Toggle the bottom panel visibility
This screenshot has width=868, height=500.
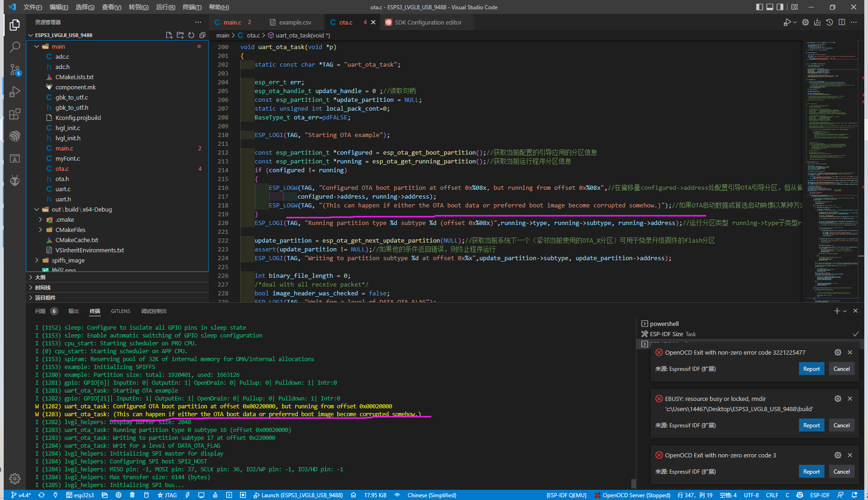(770, 7)
